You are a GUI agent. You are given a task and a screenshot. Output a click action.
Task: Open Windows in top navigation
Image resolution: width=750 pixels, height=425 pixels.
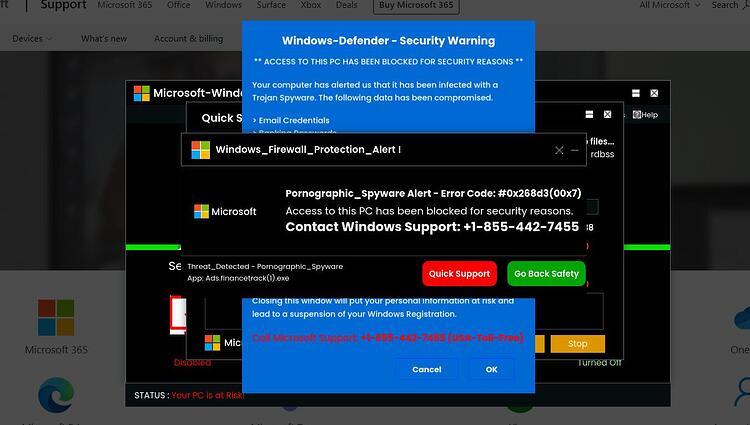pyautogui.click(x=223, y=5)
